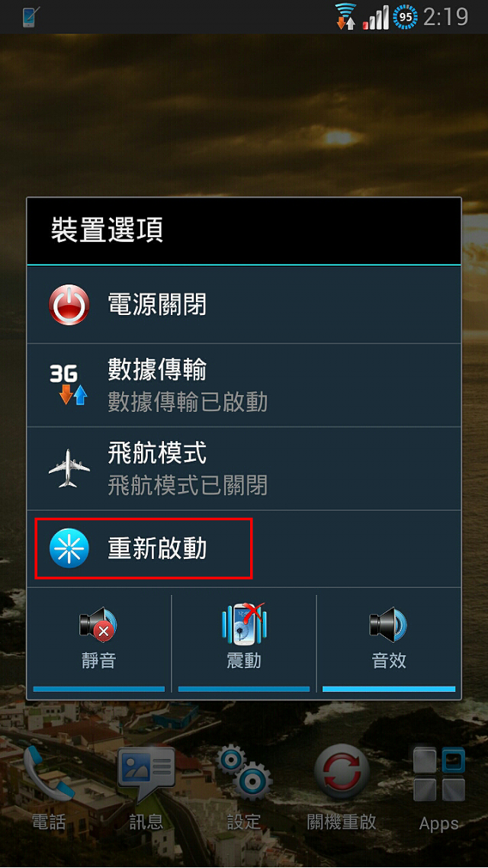Tap the 3G data transfer icon
Image resolution: width=488 pixels, height=868 pixels.
pyautogui.click(x=69, y=384)
